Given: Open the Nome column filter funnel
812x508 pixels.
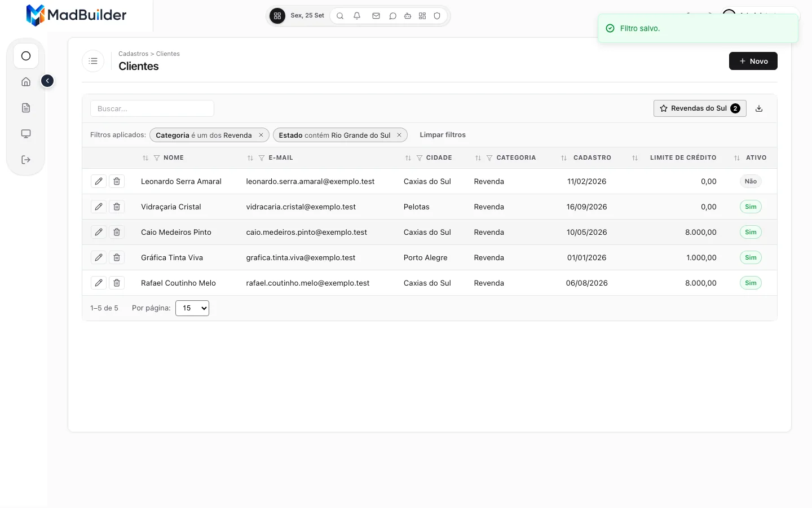Looking at the screenshot, I should [x=157, y=158].
